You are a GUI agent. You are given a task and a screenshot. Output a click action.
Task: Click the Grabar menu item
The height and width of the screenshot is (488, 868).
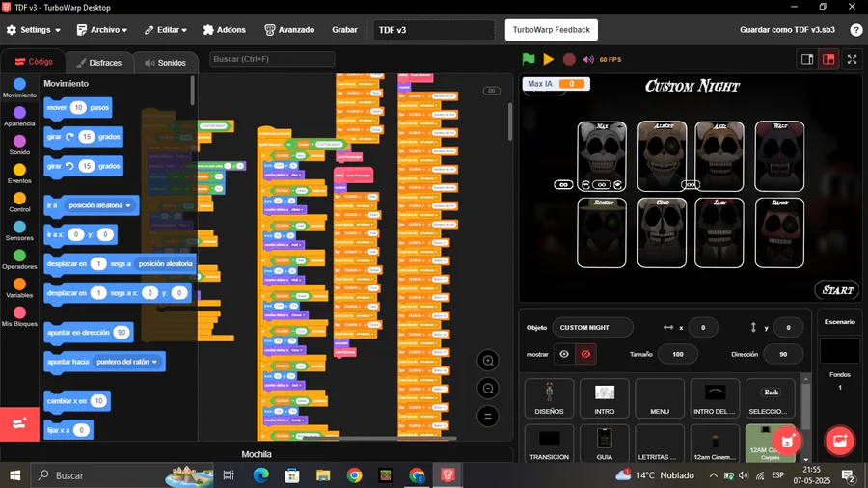click(344, 30)
